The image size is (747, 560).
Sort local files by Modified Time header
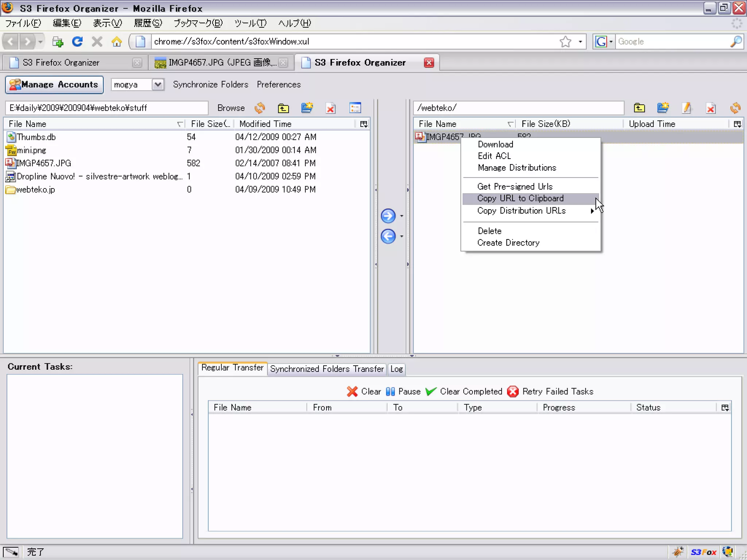[x=294, y=124]
